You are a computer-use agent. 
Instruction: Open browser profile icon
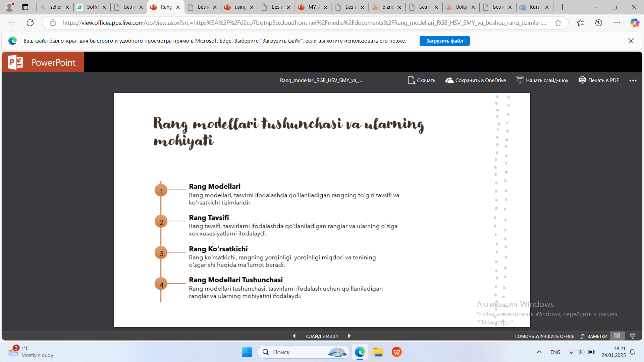tap(10, 7)
